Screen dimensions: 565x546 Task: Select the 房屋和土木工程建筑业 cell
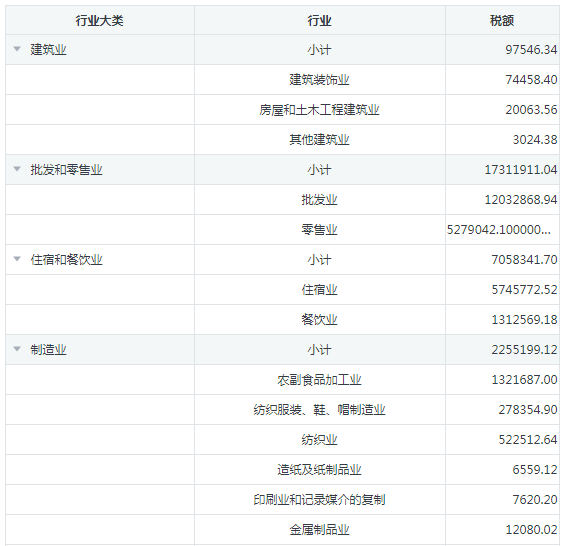click(320, 110)
